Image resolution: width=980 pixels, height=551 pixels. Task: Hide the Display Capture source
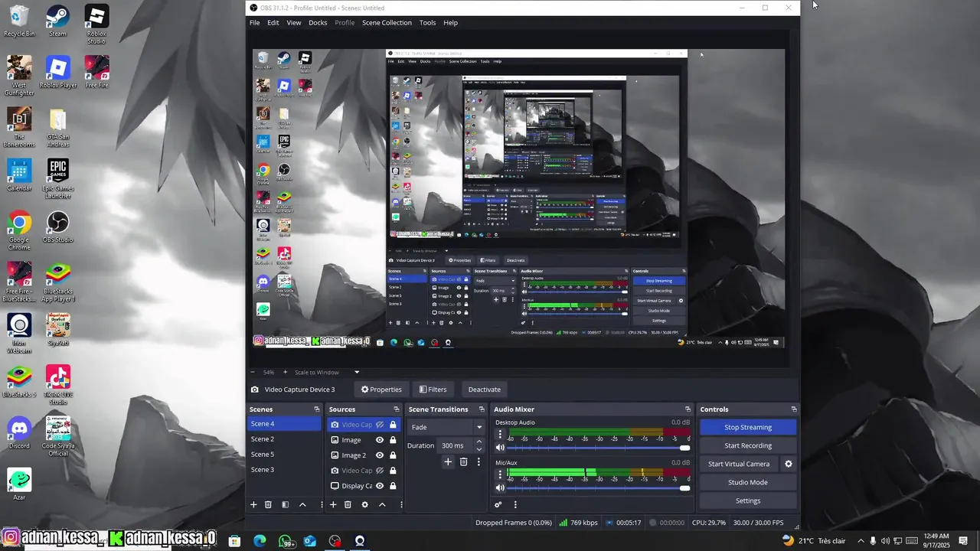[x=379, y=486]
